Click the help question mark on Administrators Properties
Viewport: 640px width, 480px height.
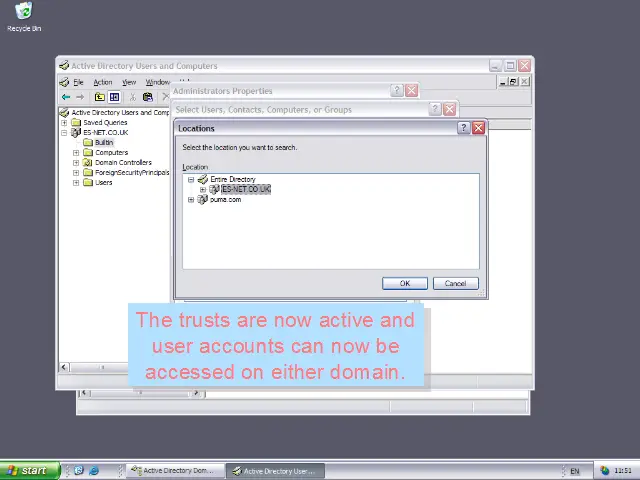click(x=397, y=90)
